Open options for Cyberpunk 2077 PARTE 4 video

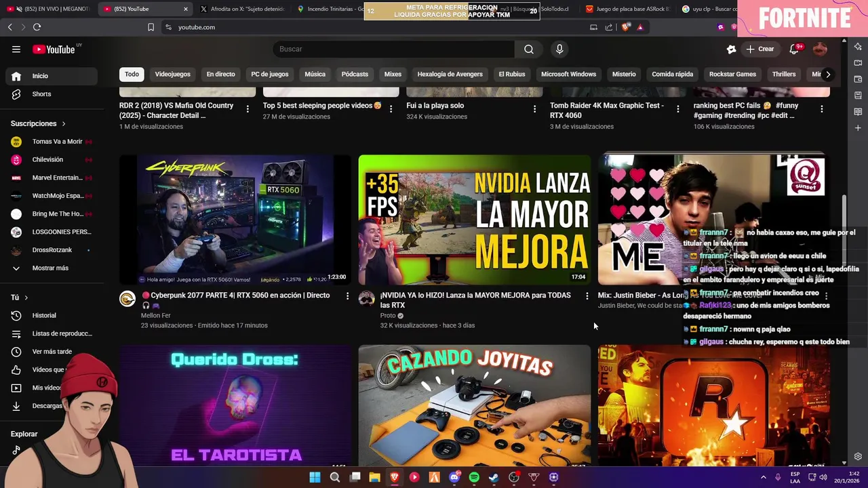347,296
